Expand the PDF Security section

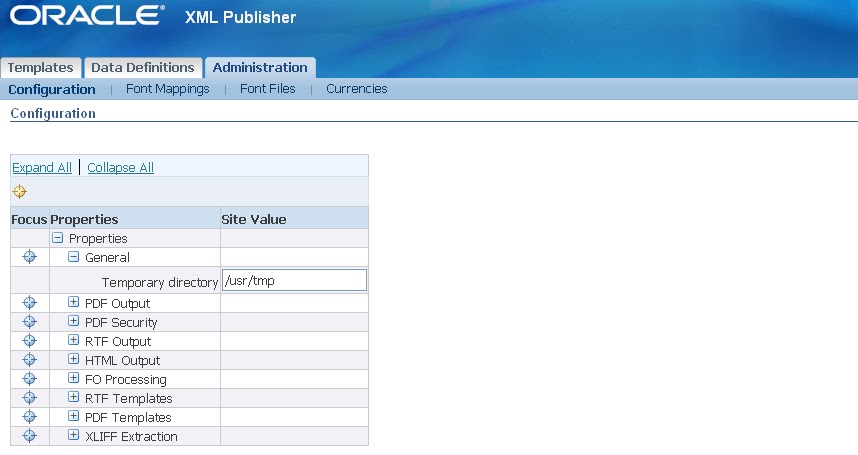point(73,321)
